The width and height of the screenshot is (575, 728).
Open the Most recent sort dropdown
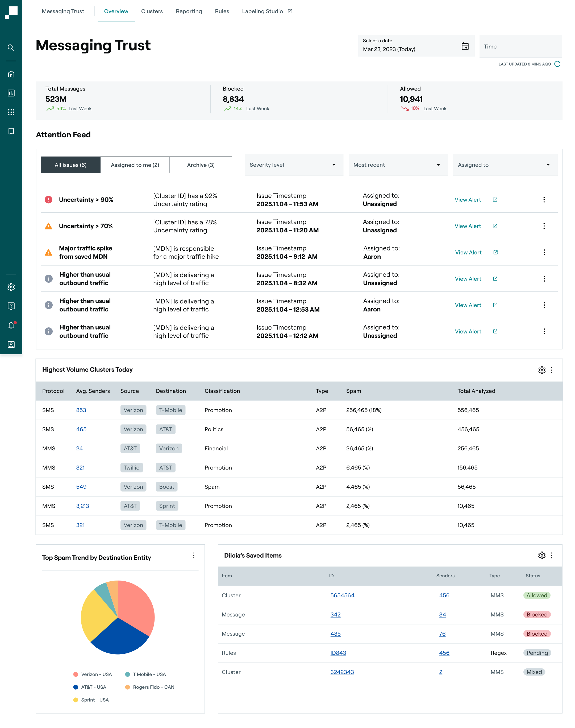tap(398, 165)
